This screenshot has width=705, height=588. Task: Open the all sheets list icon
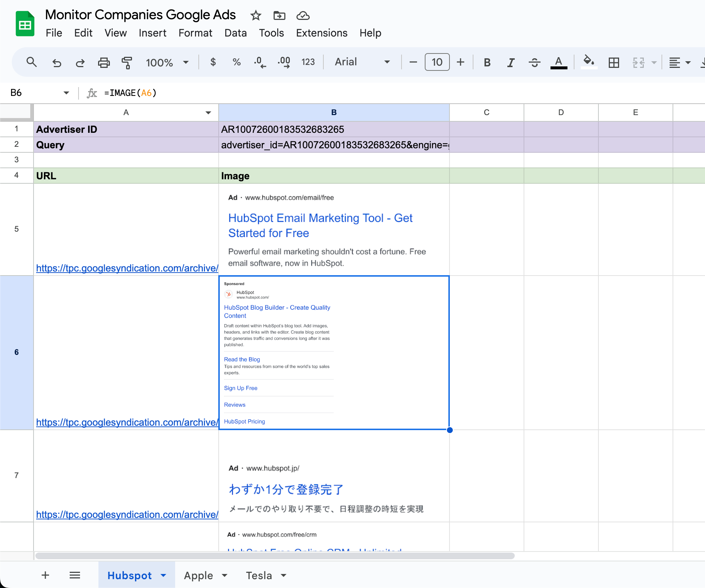click(x=75, y=575)
